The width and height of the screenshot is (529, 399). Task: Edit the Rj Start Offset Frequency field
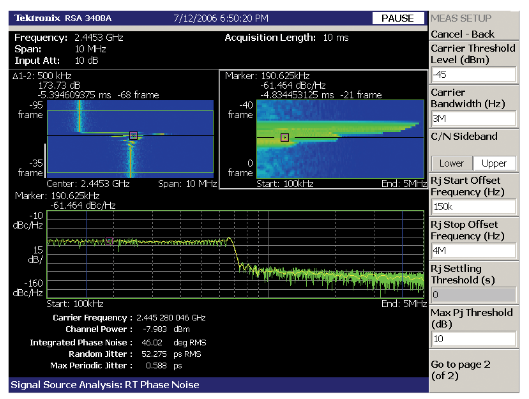coord(474,206)
